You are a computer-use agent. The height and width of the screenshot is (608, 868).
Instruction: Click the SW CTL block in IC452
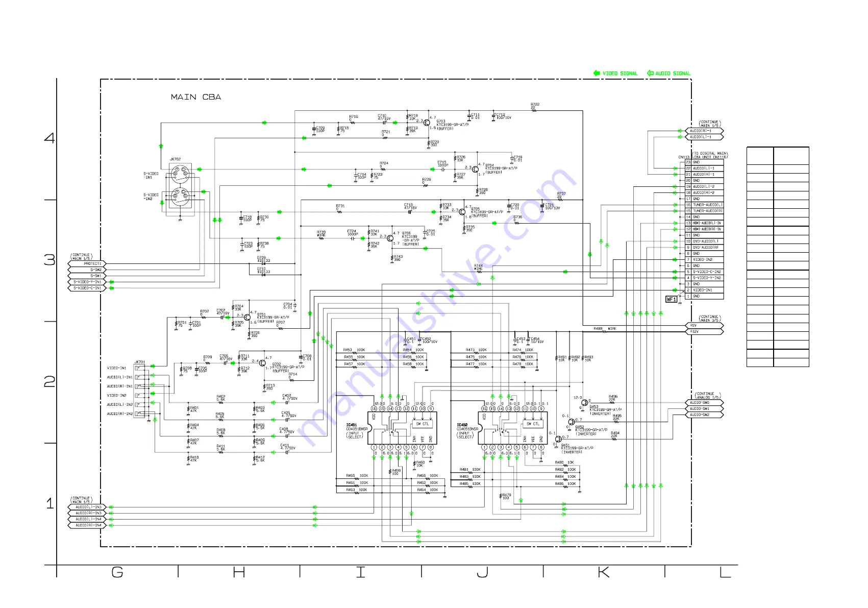click(x=533, y=424)
